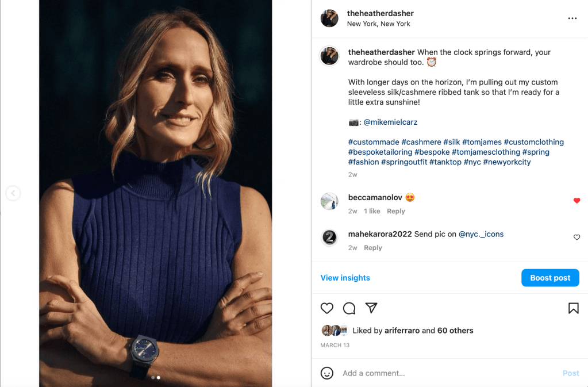Reply to beccamanolov's comment
The height and width of the screenshot is (387, 588).
point(395,211)
